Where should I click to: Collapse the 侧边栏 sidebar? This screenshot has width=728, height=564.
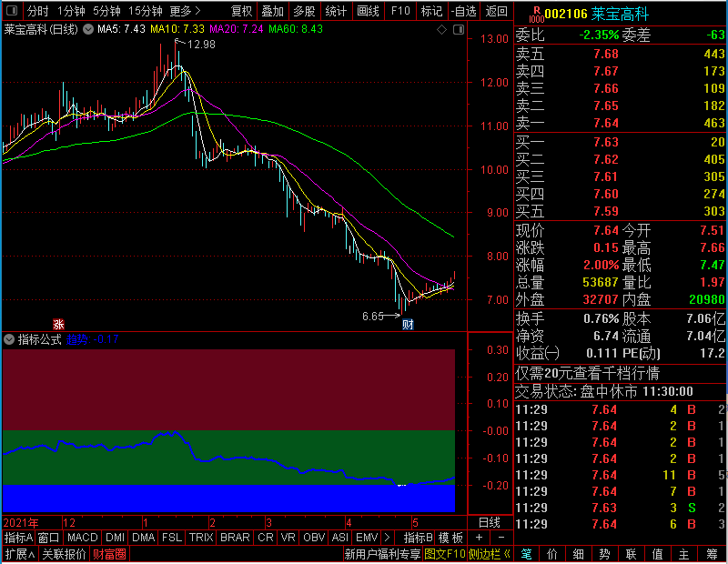[490, 554]
